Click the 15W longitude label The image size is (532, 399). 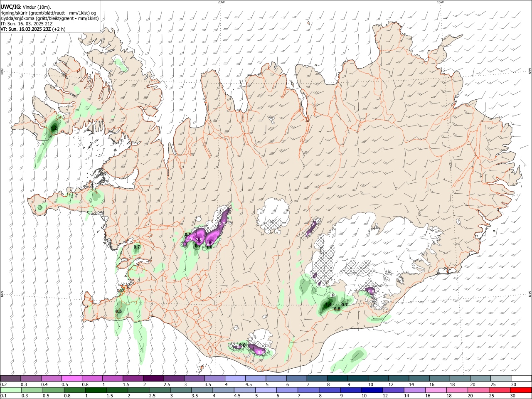coord(440,2)
